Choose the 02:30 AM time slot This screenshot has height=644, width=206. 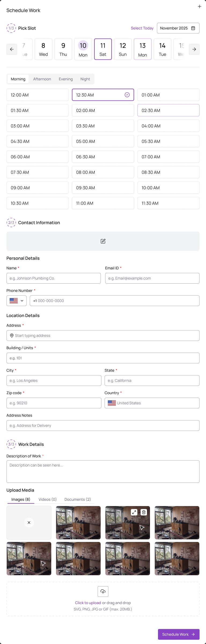[168, 110]
